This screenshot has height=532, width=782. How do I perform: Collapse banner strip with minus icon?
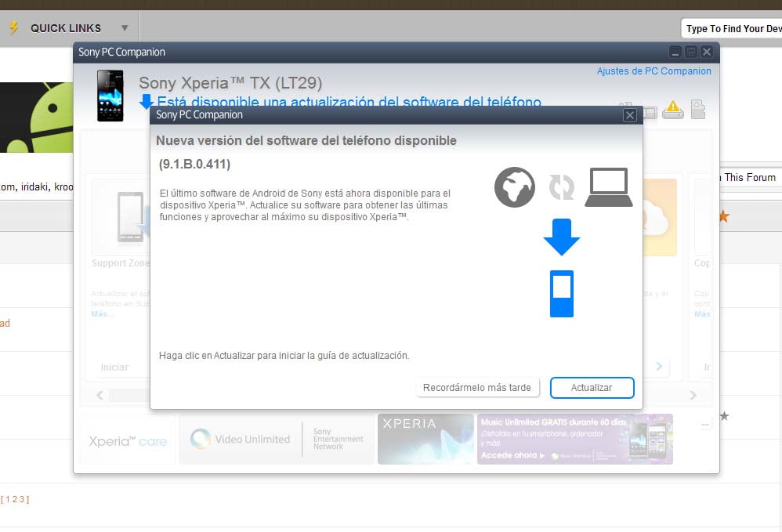click(705, 425)
